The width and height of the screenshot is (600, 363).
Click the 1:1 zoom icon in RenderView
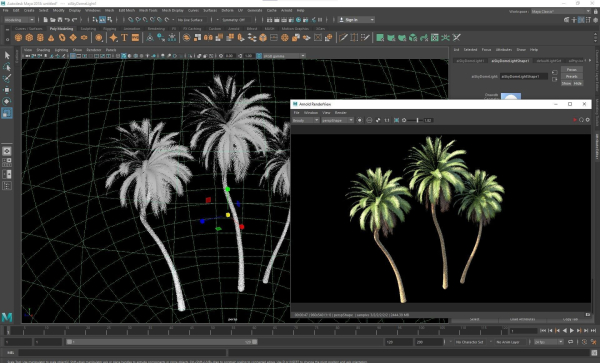point(387,120)
